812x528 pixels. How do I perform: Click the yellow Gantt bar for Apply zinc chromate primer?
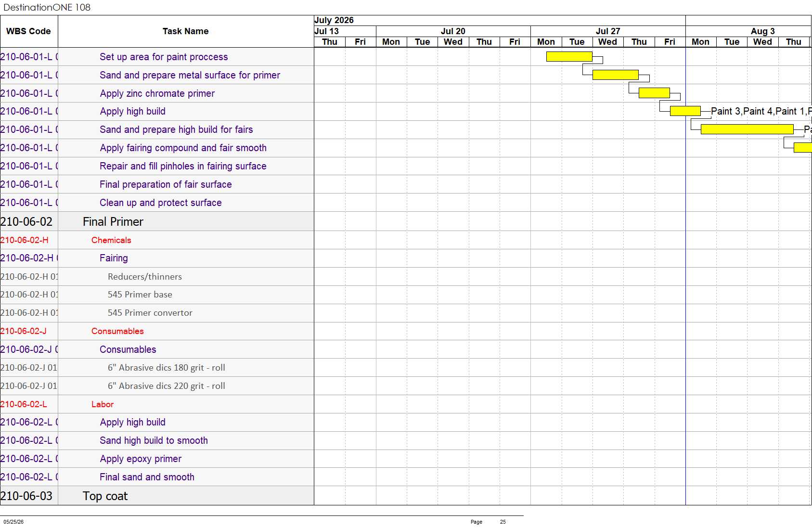[x=654, y=93]
